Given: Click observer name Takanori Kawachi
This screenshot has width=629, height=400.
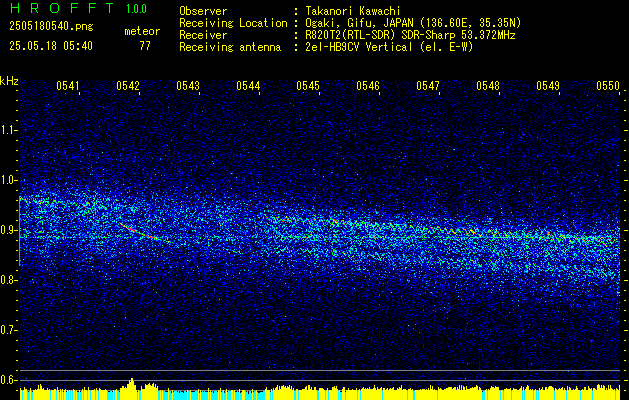Looking at the screenshot, I should 353,11.
